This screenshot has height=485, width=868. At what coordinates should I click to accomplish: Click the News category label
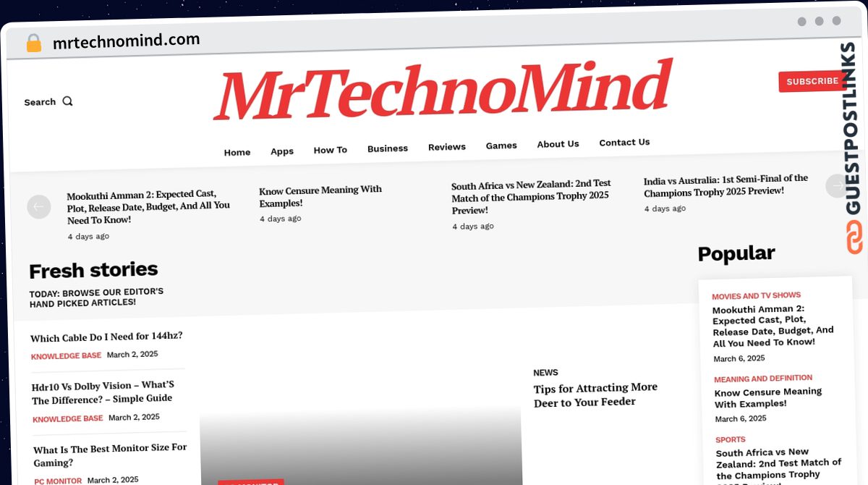point(545,373)
